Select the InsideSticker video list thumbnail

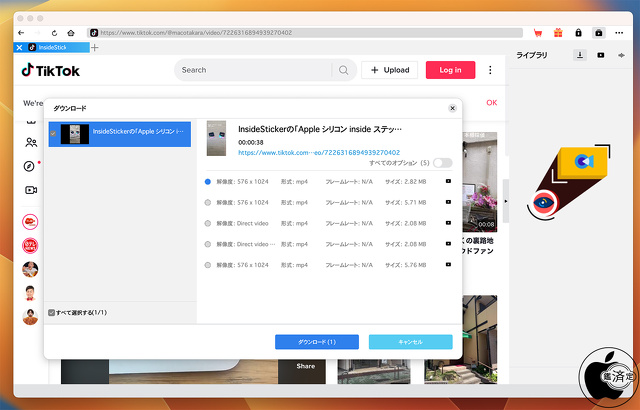75,134
